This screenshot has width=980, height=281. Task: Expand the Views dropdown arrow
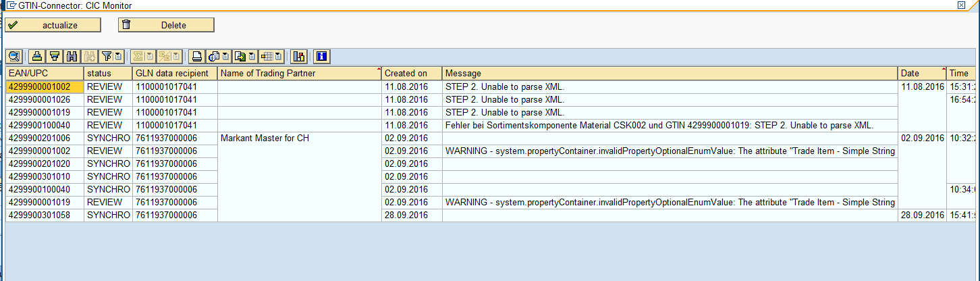[x=225, y=56]
